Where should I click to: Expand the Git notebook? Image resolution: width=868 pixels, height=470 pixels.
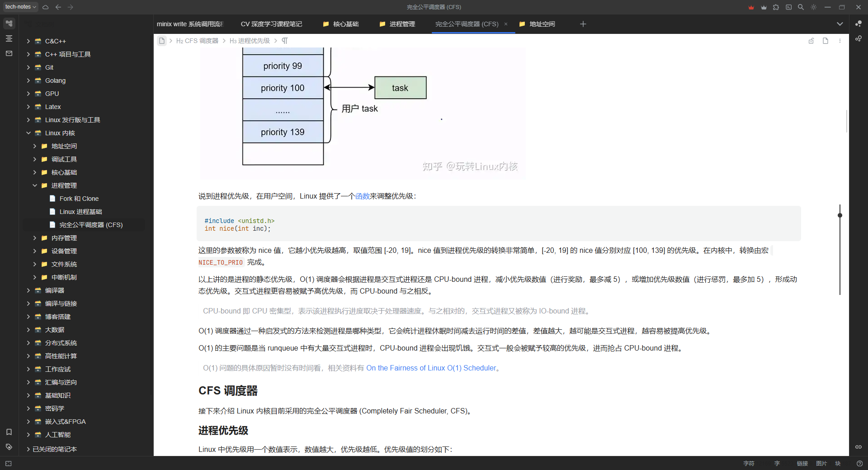(28, 67)
